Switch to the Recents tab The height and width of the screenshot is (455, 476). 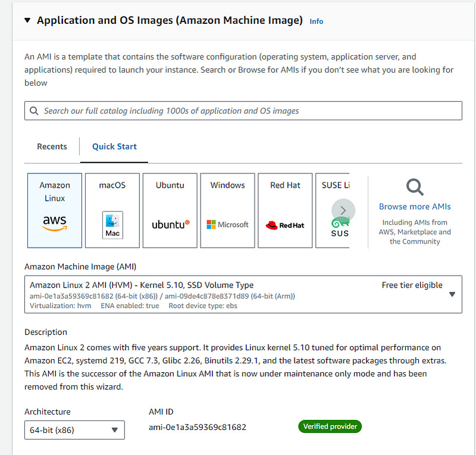52,147
